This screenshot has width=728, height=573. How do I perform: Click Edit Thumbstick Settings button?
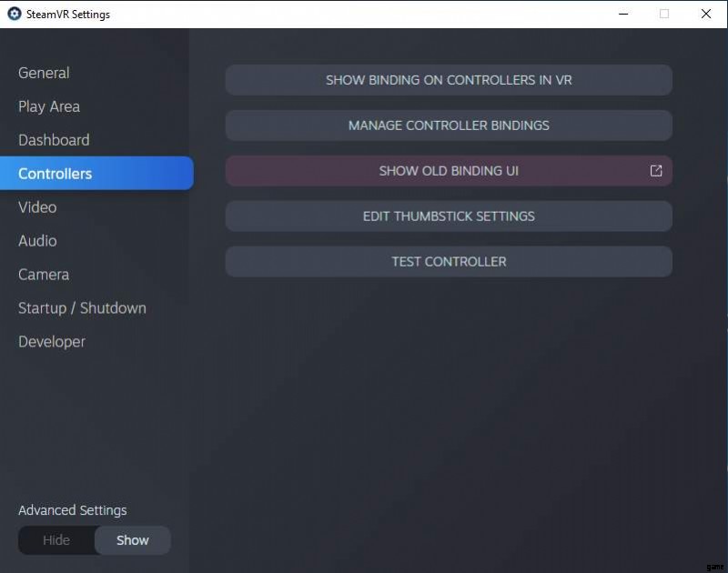449,216
